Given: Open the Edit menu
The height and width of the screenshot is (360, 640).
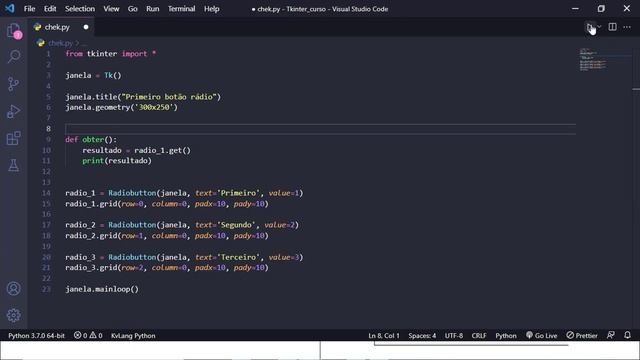Looking at the screenshot, I should [50, 9].
